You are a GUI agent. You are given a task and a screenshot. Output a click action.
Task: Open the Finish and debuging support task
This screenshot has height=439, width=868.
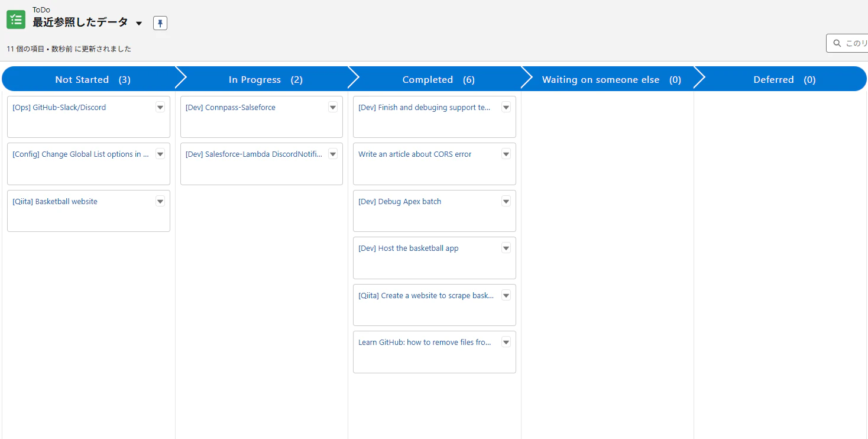pos(425,108)
